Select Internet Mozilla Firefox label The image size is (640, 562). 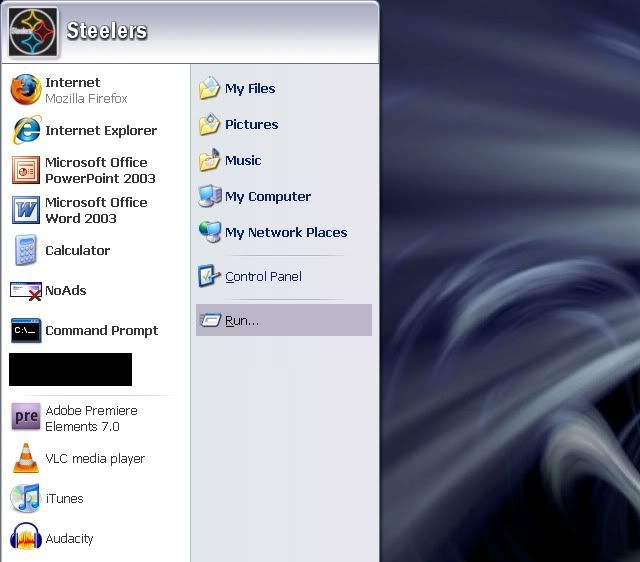(x=86, y=90)
